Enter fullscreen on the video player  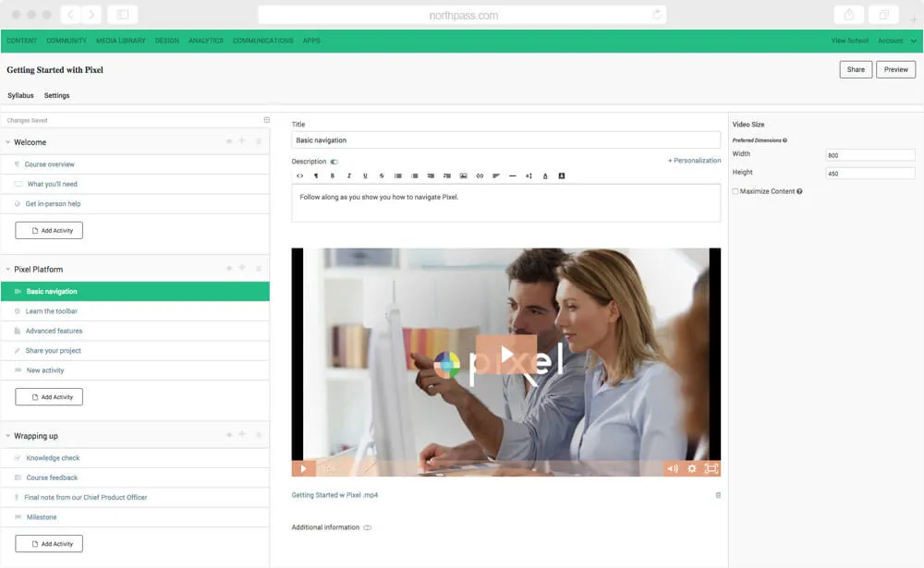pos(711,468)
